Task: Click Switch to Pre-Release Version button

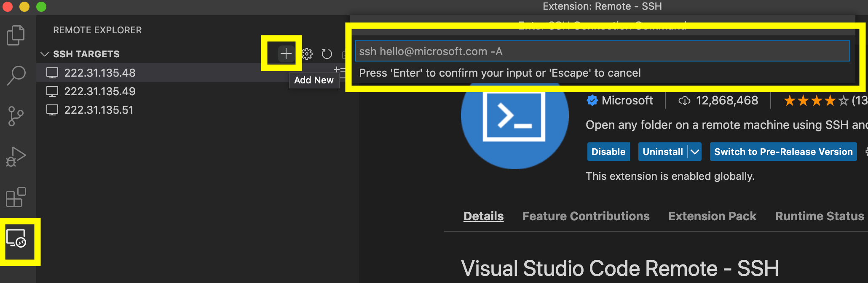Action: click(x=783, y=152)
